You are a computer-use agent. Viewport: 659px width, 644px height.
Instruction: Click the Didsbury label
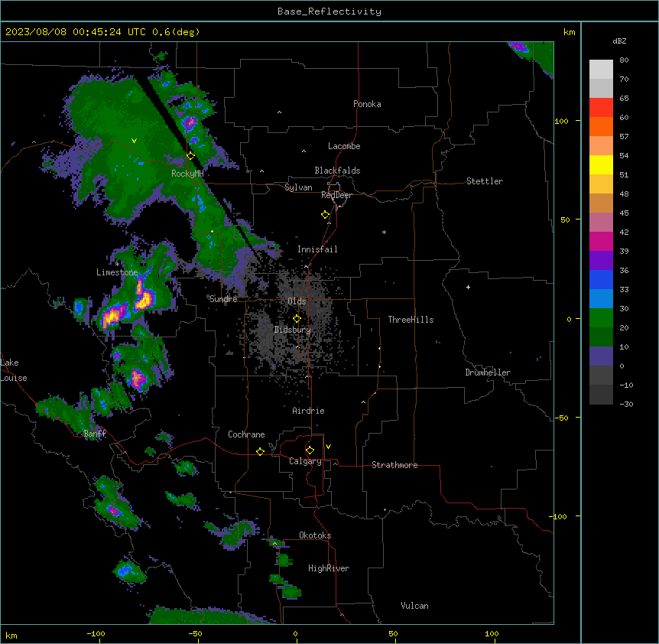(293, 330)
